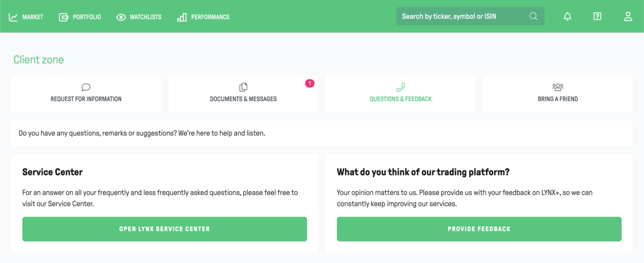
Task: Click the Performance bar chart icon
Action: pos(182,17)
